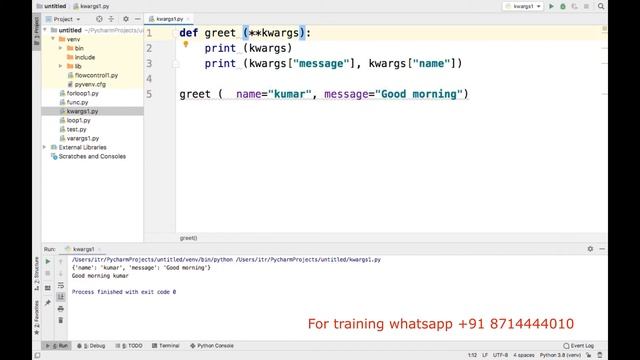Change UTF-8 encoding in status bar
Viewport: 640px width, 360px height.
coord(500,355)
